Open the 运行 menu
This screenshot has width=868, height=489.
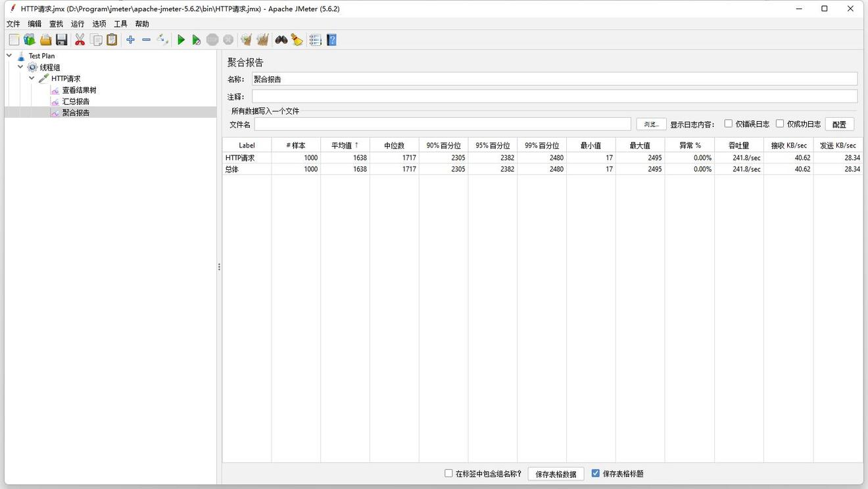coord(78,24)
